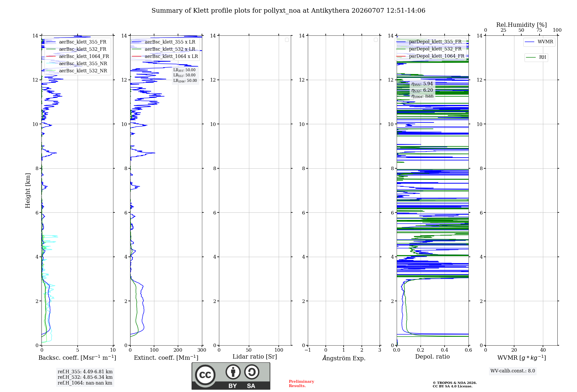Click the Ångström Exp. axis label
Screen dimensions: 577x392
(344, 358)
